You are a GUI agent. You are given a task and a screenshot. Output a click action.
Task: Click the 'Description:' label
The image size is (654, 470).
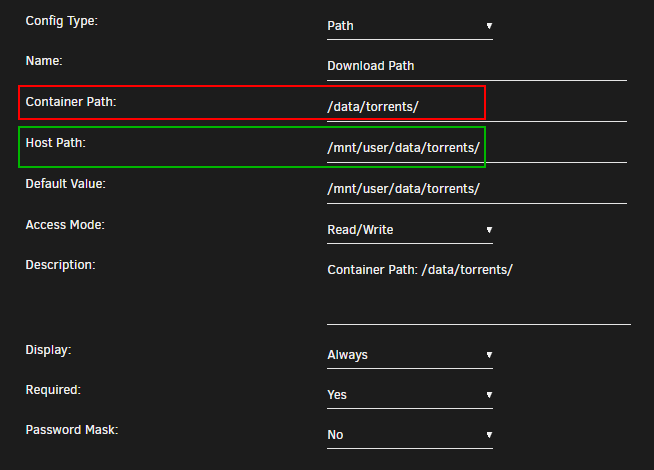pos(60,265)
